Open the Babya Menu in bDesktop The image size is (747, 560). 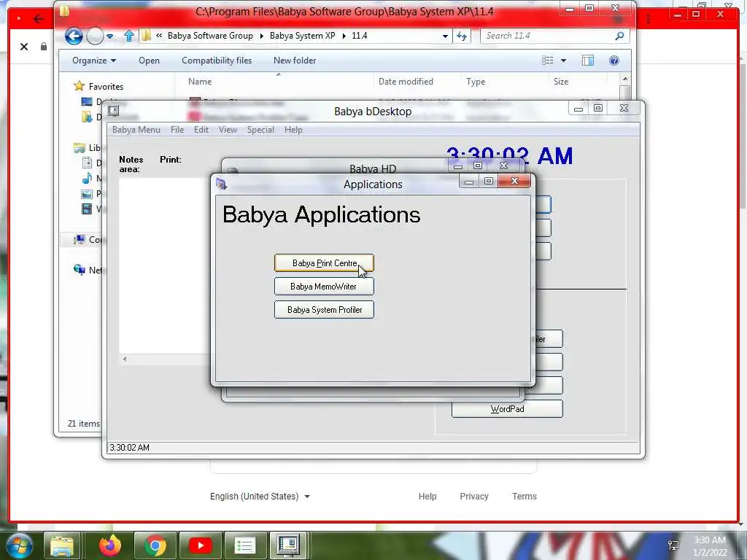(x=136, y=130)
